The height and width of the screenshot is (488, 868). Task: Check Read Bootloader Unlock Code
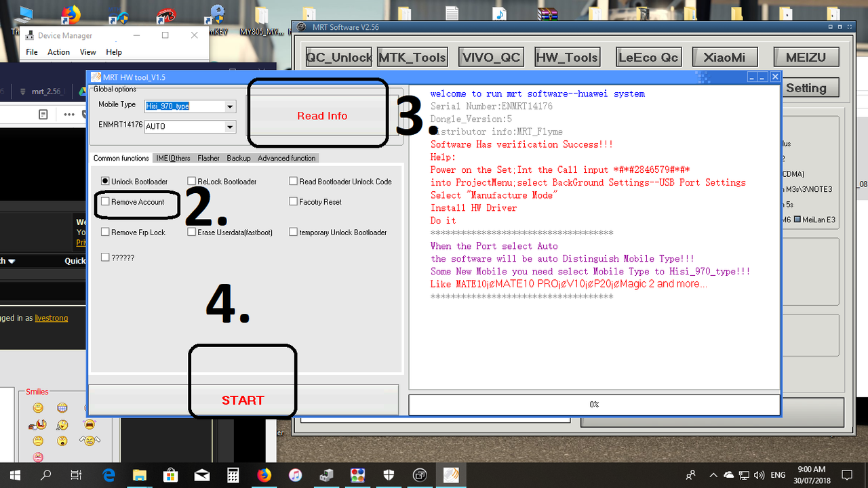click(x=294, y=182)
